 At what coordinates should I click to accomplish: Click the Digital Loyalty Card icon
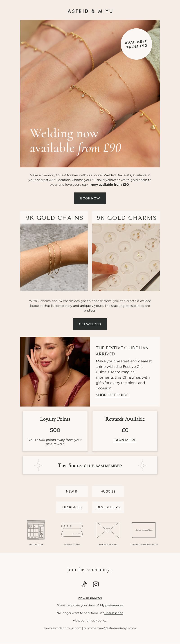pyautogui.click(x=144, y=530)
